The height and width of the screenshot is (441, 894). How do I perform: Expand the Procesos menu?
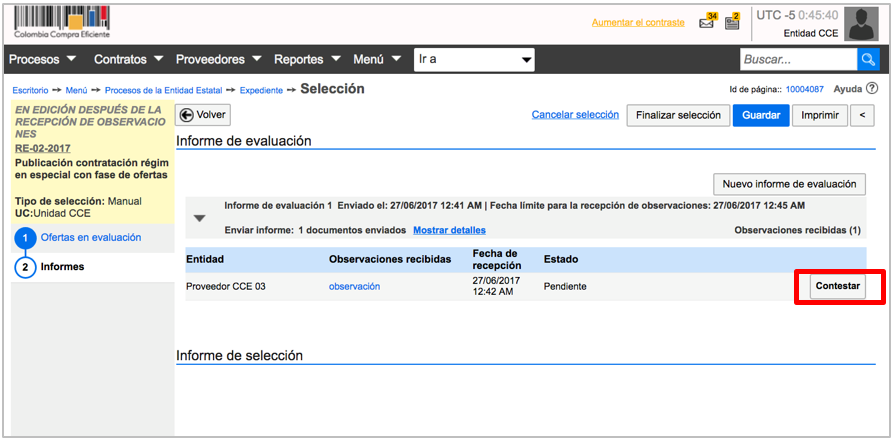click(46, 60)
